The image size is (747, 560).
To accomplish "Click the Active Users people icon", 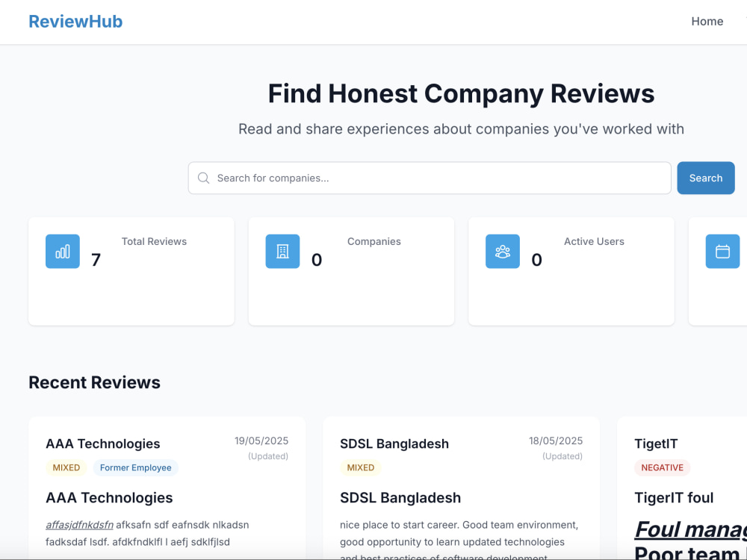I will click(503, 252).
